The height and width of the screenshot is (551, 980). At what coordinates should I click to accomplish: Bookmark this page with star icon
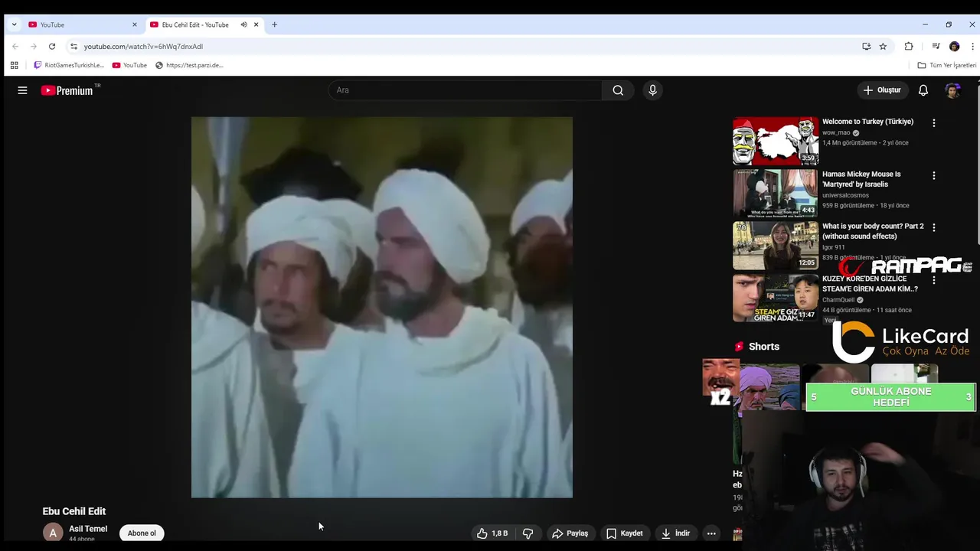click(x=883, y=46)
